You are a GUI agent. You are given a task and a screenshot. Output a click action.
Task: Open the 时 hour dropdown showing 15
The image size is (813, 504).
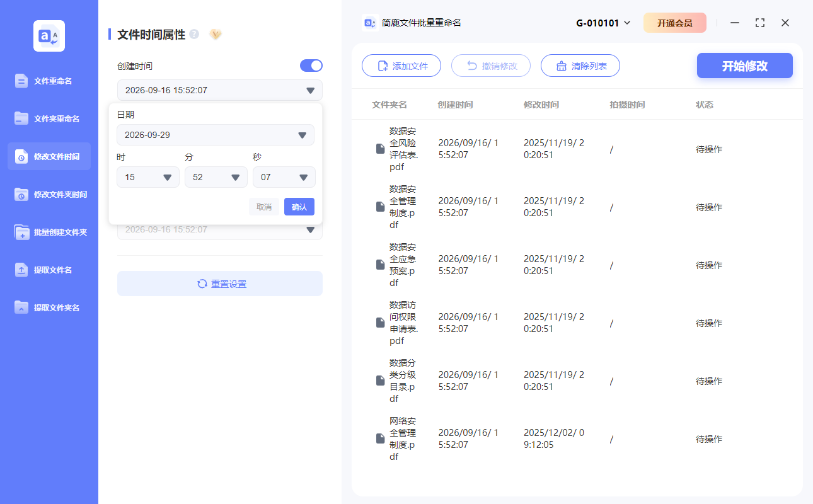point(148,177)
